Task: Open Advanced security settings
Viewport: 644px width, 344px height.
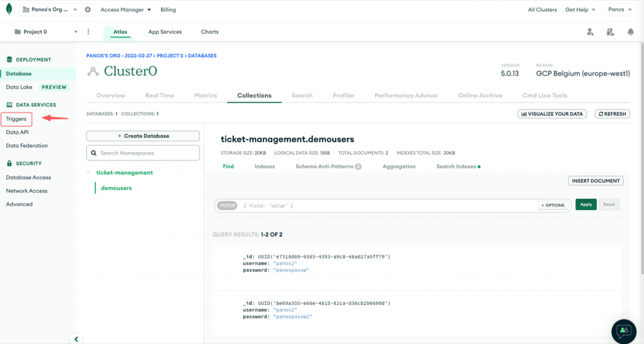Action: [19, 204]
